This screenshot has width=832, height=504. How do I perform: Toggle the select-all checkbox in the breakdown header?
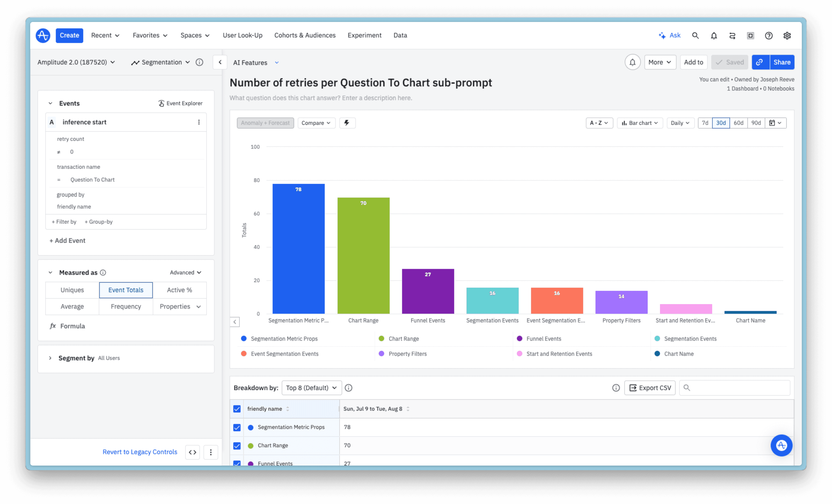click(x=237, y=408)
